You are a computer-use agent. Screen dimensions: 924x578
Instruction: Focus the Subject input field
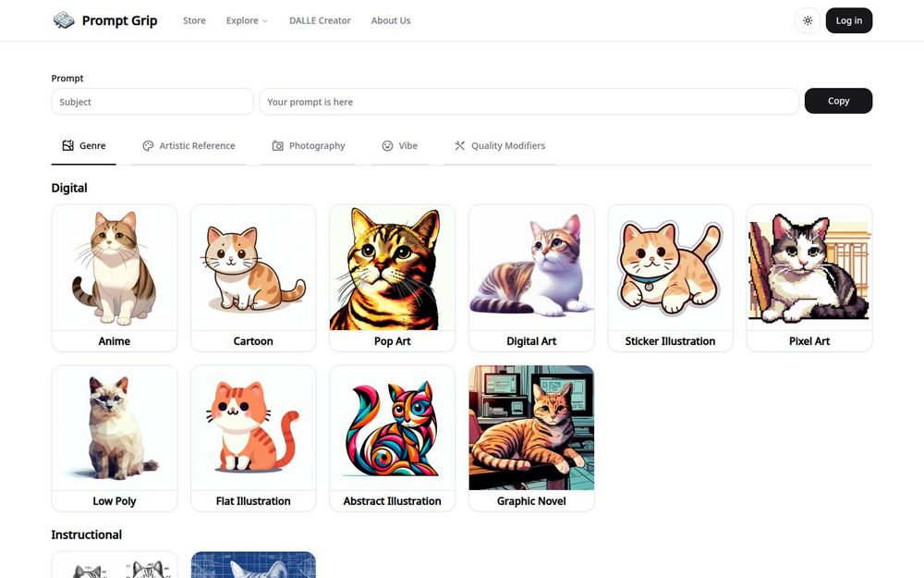click(x=152, y=102)
